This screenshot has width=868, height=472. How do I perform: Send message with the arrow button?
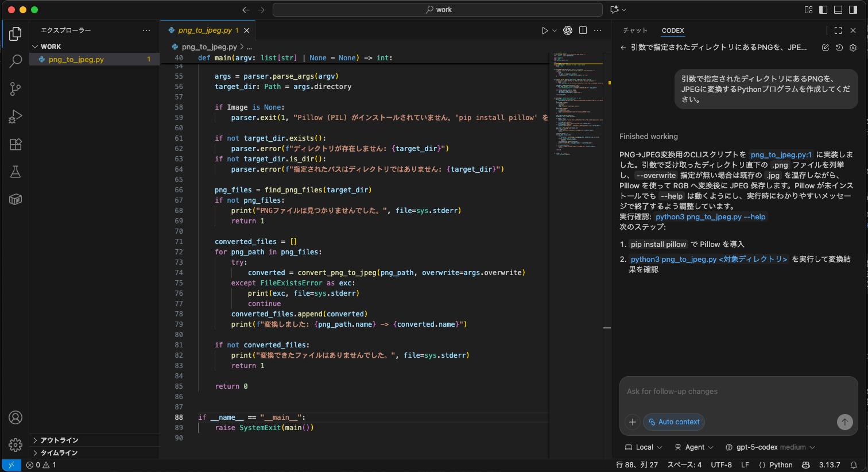point(844,422)
